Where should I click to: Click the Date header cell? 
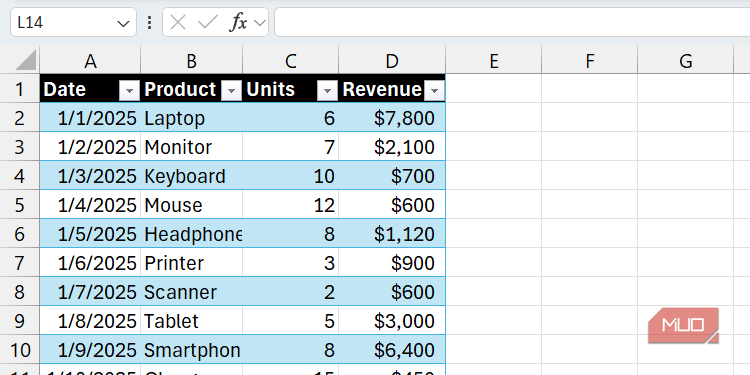pos(90,89)
